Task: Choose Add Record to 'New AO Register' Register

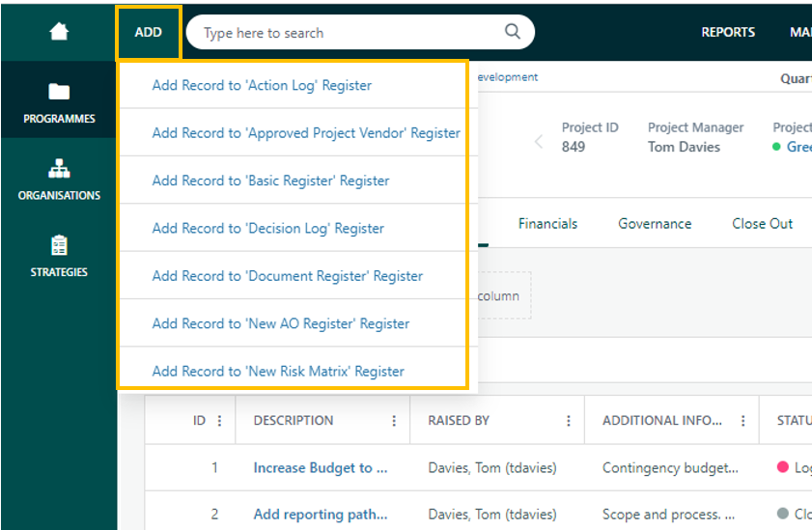Action: point(281,323)
